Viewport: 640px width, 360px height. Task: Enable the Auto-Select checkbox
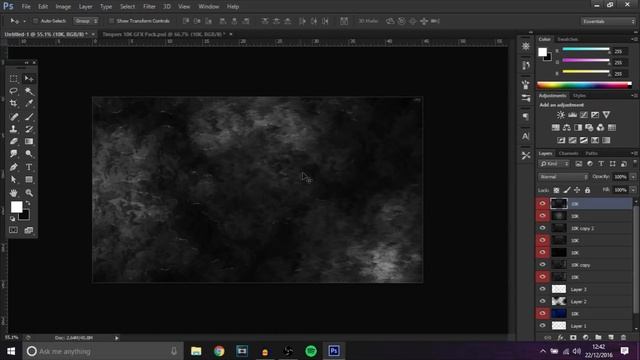click(x=36, y=21)
